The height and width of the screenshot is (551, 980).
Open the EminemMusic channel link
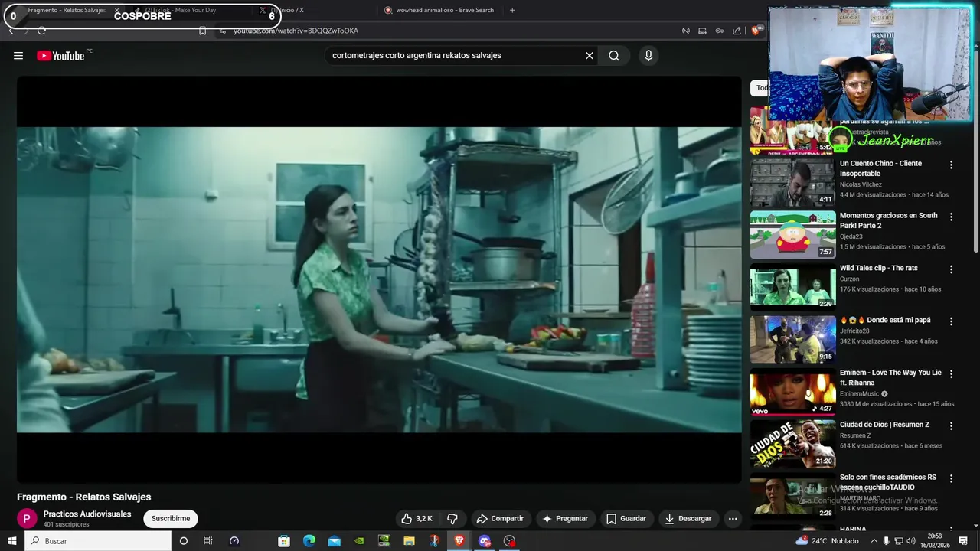click(861, 394)
